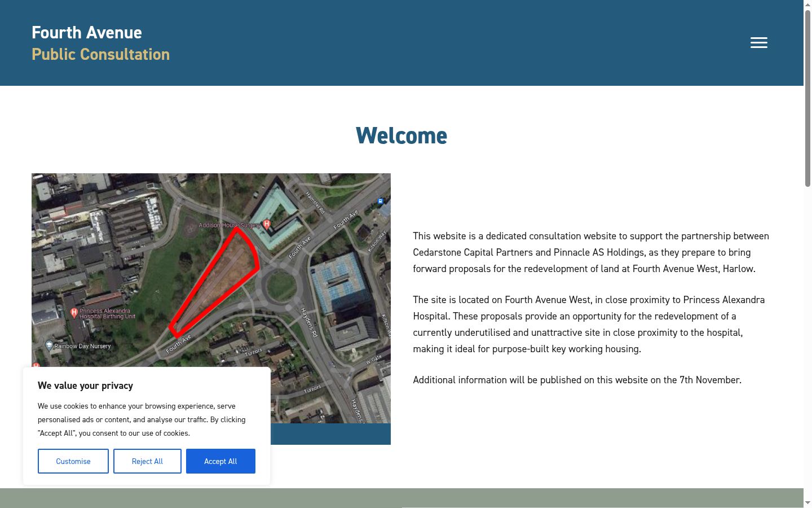Click the Accept All cookies button

220,461
